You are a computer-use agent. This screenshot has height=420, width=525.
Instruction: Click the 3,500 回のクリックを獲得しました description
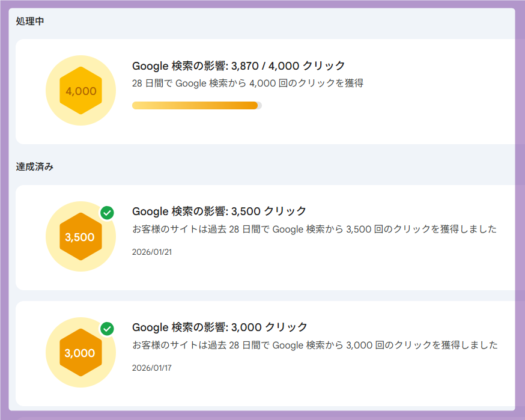(x=314, y=229)
